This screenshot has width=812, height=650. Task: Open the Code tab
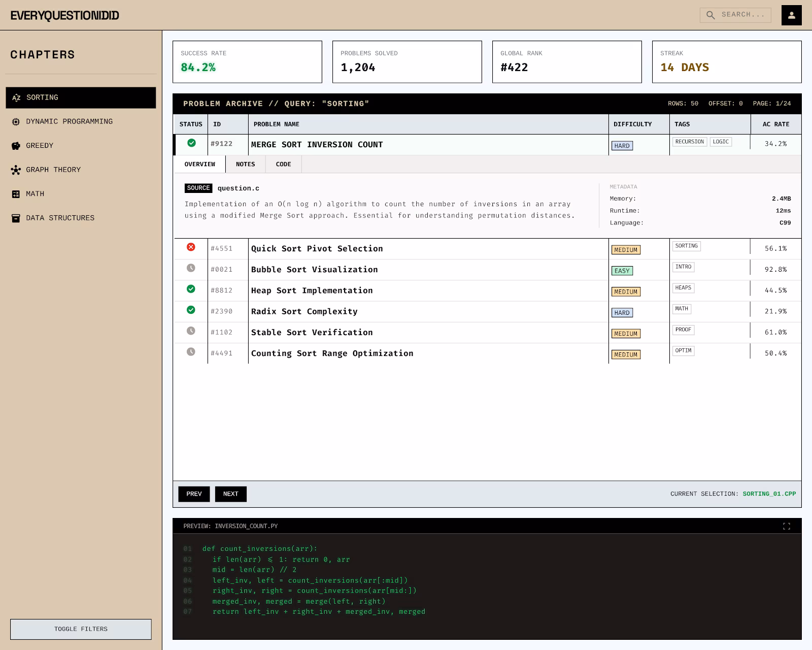283,164
